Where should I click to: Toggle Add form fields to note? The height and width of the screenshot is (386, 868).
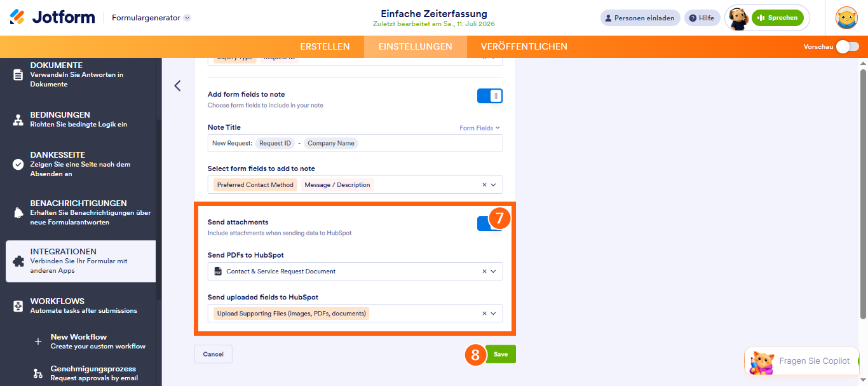coord(490,96)
